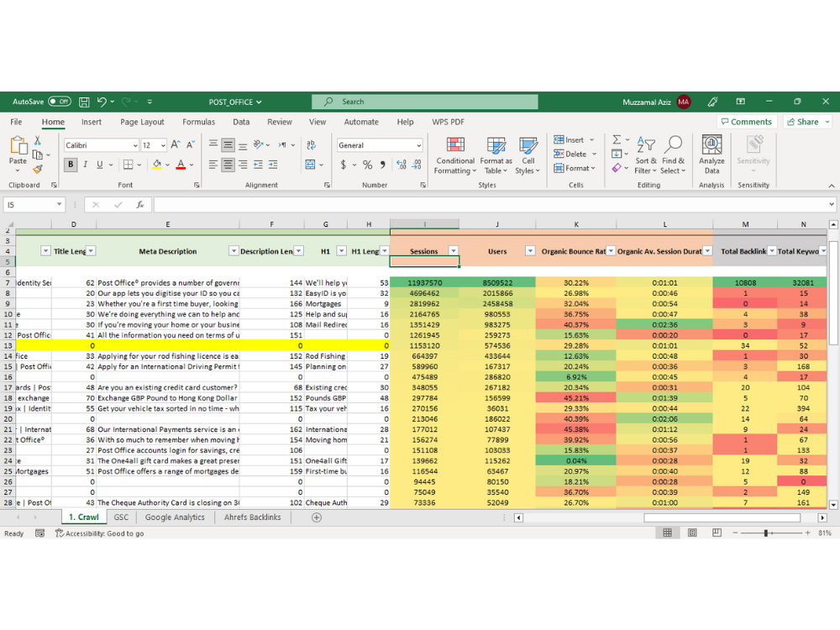Click the Ribbon Display Options icon
840x630 pixels.
pyautogui.click(x=740, y=102)
